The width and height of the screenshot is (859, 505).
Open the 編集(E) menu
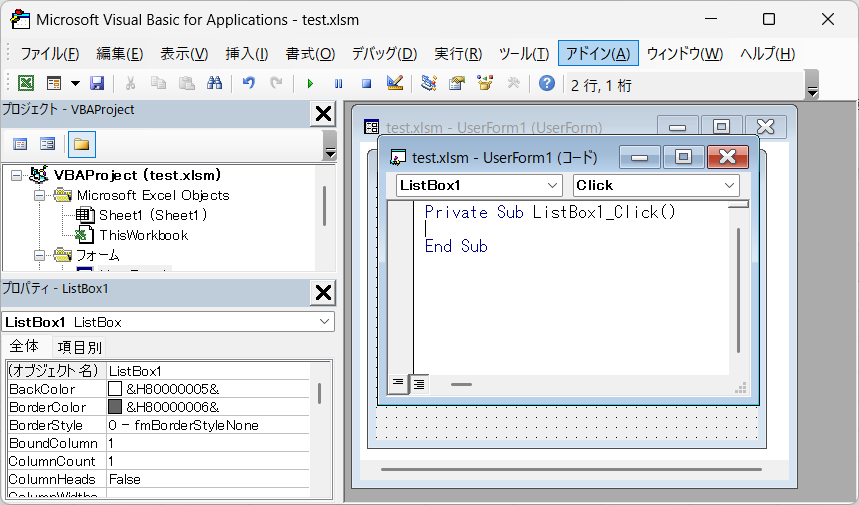119,54
